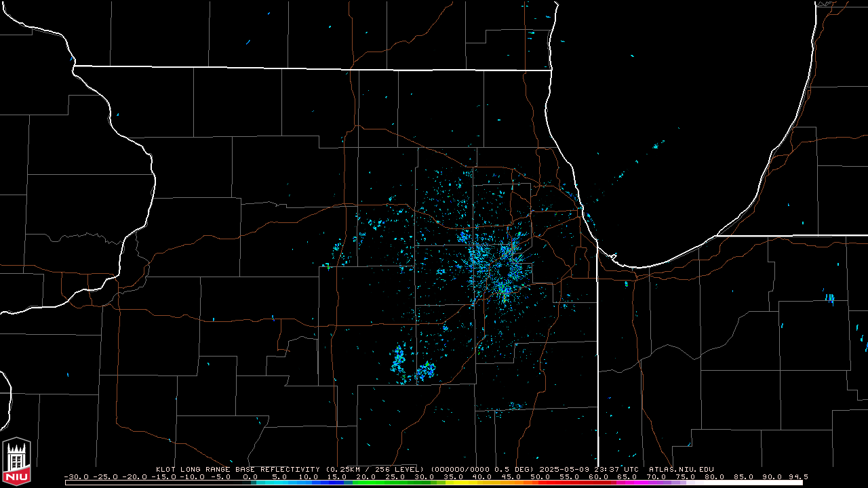Click the (000000/0000 0.5 DEG) elevation text
868x488 pixels.
tap(484, 469)
